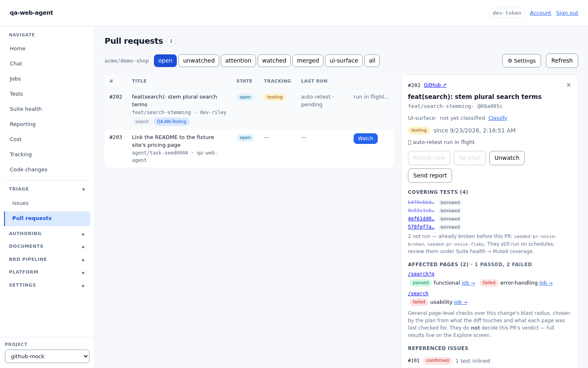Select the row titled "Link the README to the fixture site's pricing page"

pyautogui.click(x=249, y=148)
